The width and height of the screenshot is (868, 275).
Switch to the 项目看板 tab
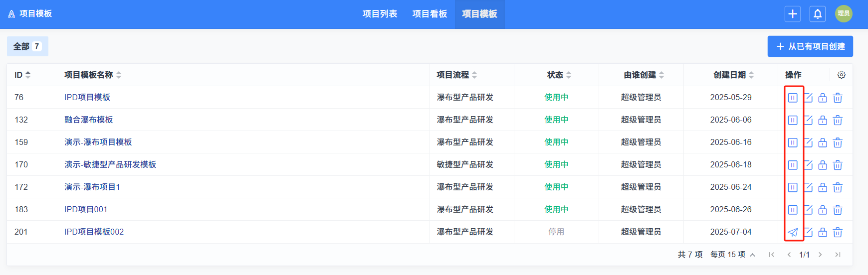pos(430,14)
